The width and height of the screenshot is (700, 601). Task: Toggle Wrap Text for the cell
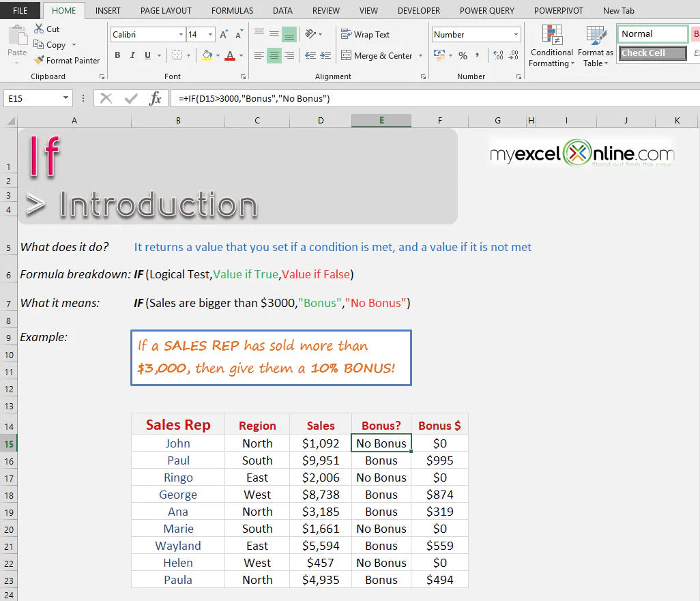point(365,34)
